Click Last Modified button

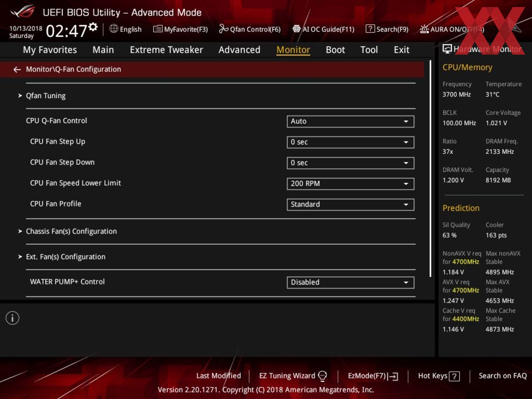coord(218,376)
